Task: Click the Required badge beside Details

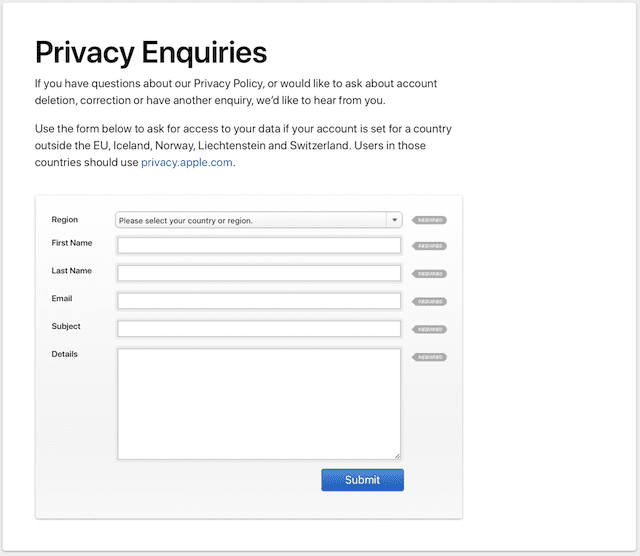Action: 430,357
